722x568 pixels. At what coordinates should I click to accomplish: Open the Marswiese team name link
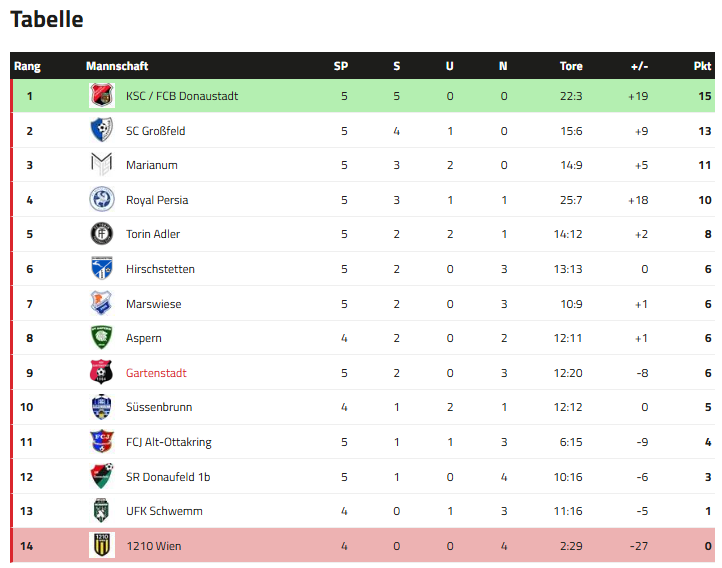click(x=154, y=304)
